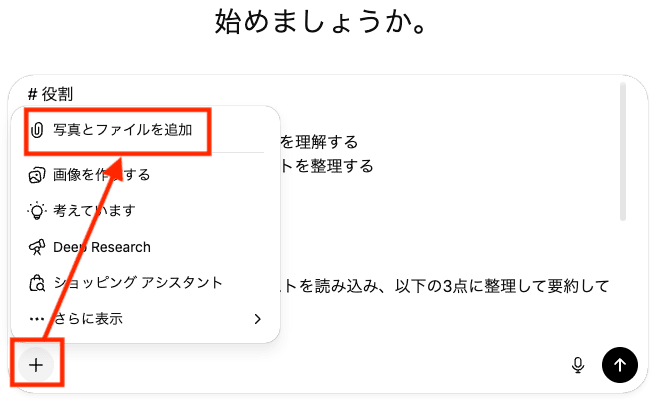Choose Deep Research in the menu
The width and height of the screenshot is (654, 405).
pyautogui.click(x=102, y=247)
